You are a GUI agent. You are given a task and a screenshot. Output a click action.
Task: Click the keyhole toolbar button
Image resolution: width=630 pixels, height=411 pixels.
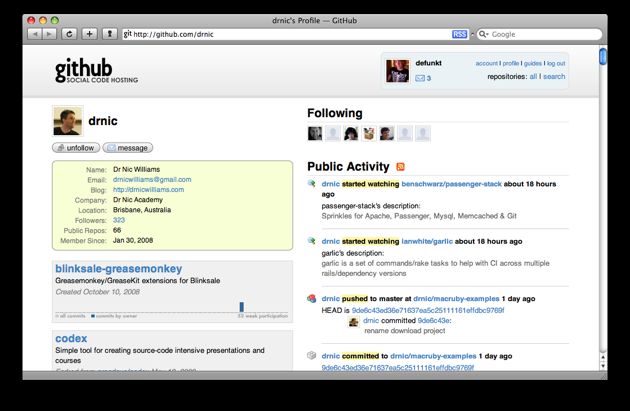click(109, 34)
